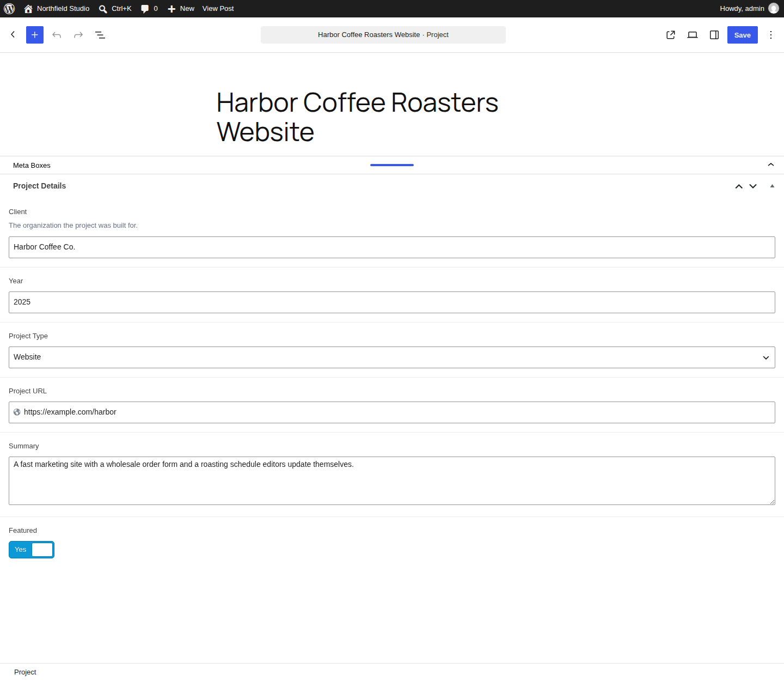Screen dimensions: 784x681
Task: Switch off the Featured Yes toggle
Action: (x=32, y=550)
